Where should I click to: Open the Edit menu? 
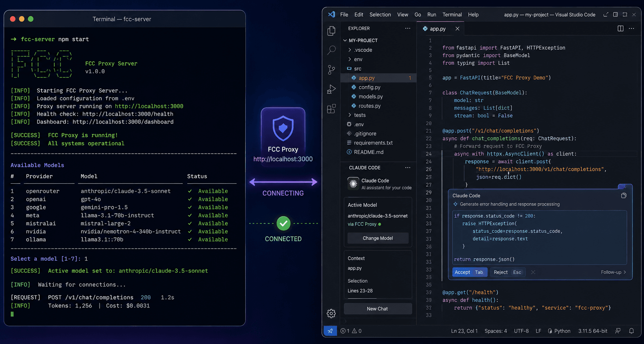[x=359, y=15]
